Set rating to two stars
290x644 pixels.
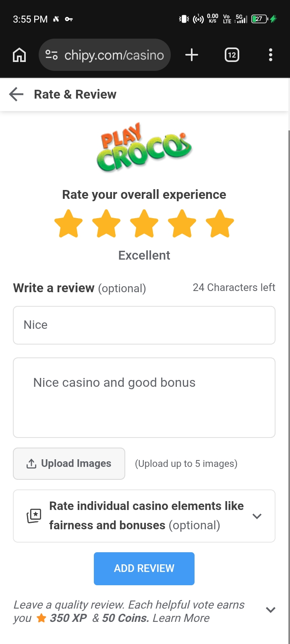[106, 223]
